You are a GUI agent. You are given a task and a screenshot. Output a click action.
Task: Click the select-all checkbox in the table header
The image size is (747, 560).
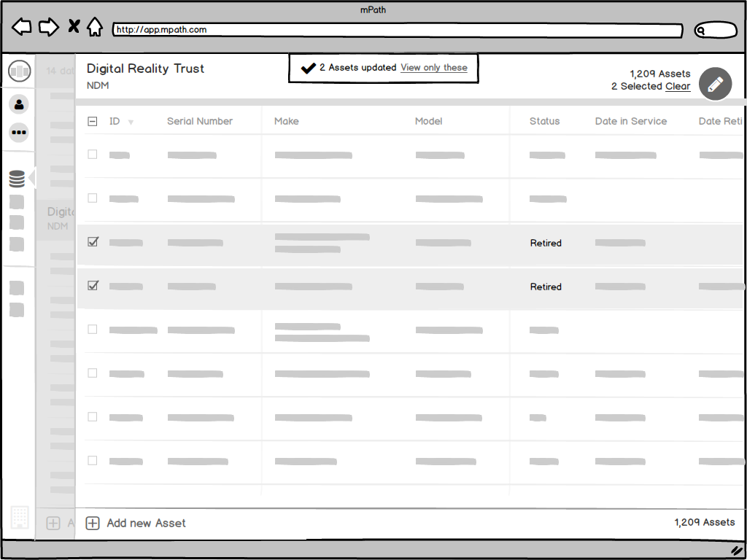tap(92, 121)
